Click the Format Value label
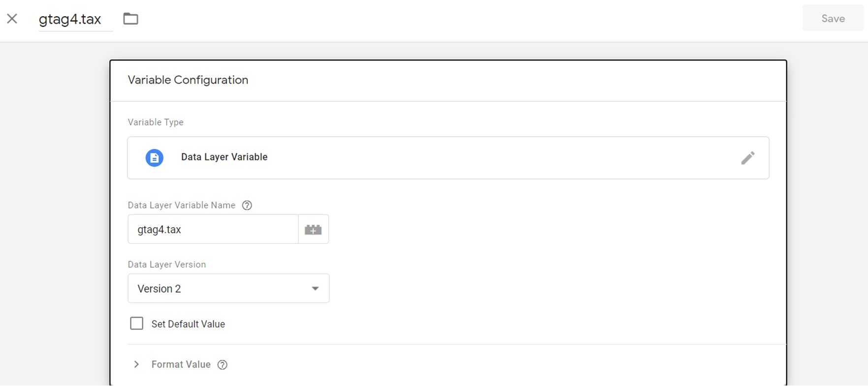The image size is (868, 386). click(x=181, y=364)
